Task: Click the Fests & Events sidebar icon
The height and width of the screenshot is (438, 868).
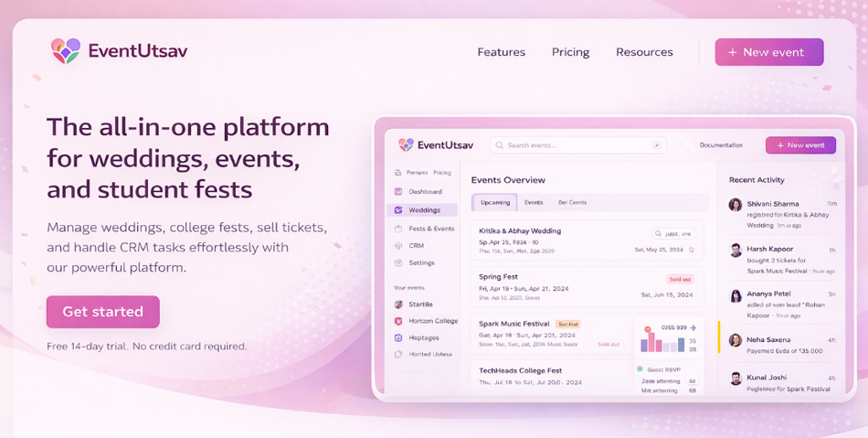Action: pos(398,228)
